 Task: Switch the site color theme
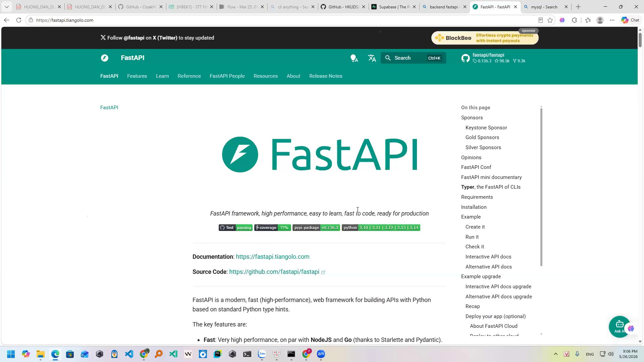354,58
